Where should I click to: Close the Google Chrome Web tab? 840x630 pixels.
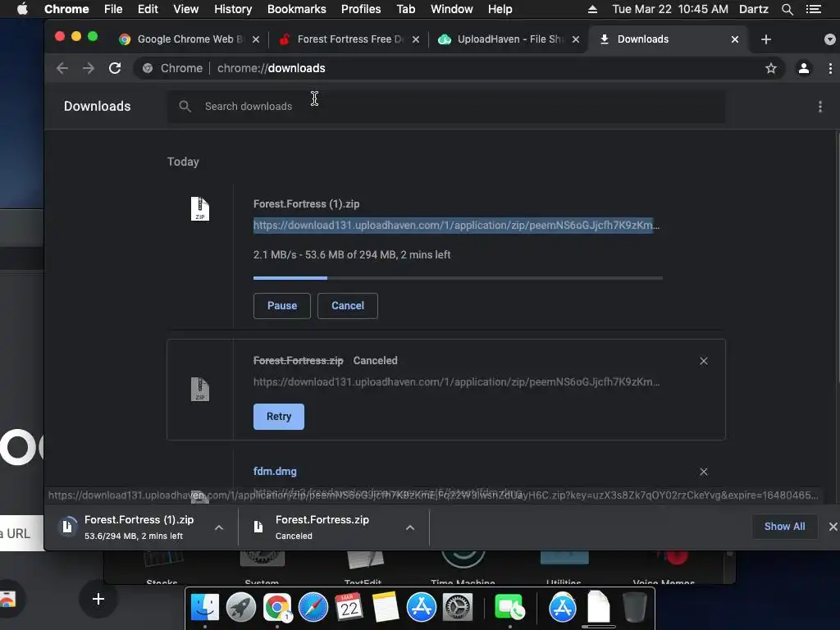[x=256, y=39]
